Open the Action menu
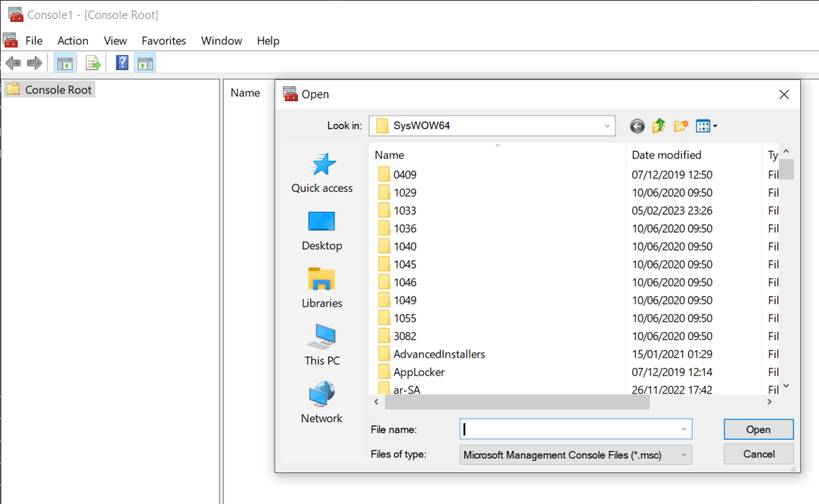 click(73, 41)
